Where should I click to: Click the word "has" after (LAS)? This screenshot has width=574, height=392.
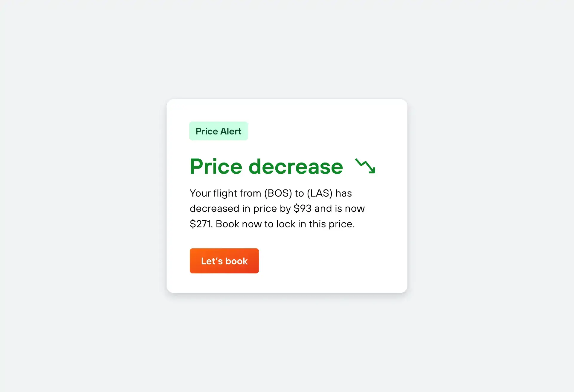click(344, 193)
